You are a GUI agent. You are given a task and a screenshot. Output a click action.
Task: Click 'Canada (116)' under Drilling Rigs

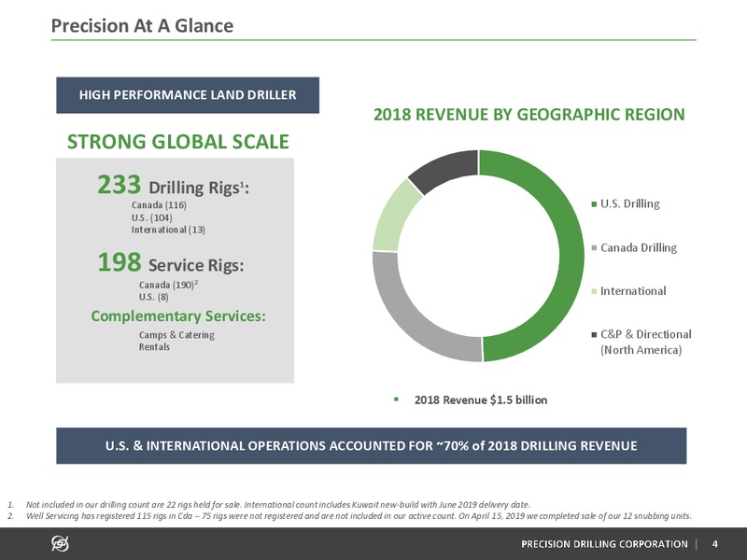[x=159, y=205]
